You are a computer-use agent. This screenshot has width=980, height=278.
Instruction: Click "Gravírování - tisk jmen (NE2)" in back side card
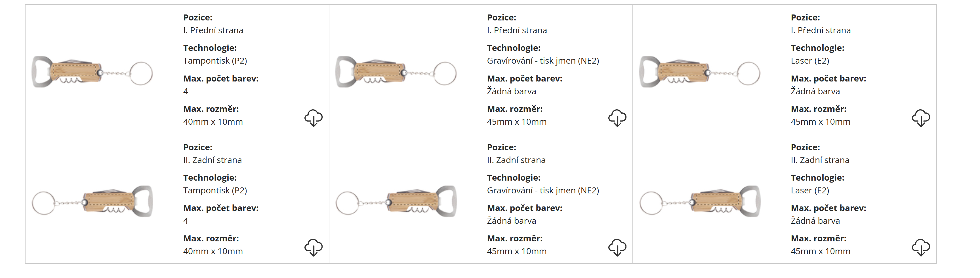[543, 191]
